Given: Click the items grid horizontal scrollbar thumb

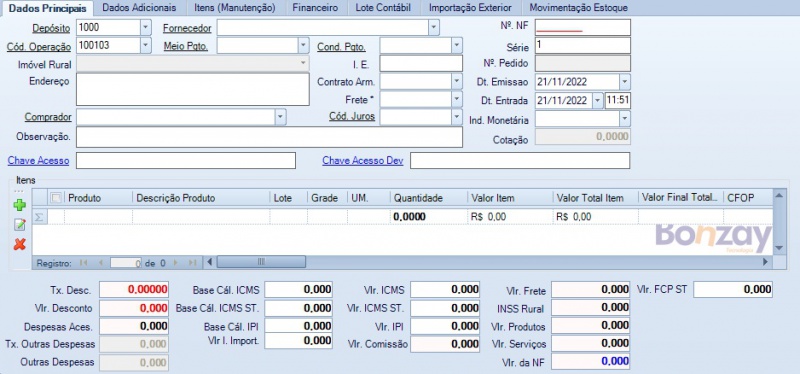Looking at the screenshot, I should coord(261,262).
